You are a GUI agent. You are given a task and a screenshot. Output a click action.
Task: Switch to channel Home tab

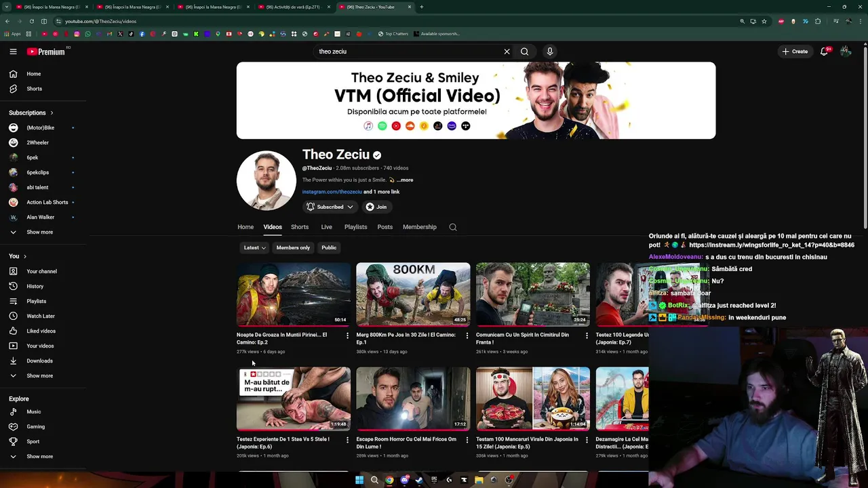point(245,227)
